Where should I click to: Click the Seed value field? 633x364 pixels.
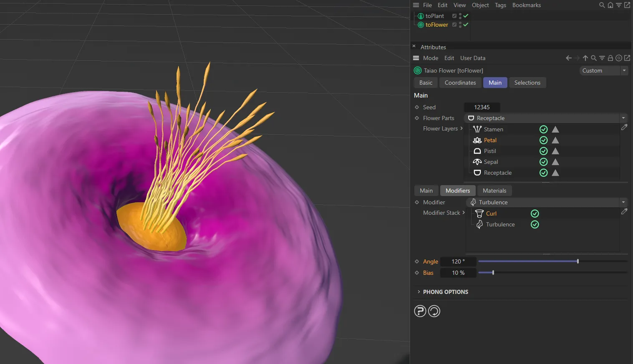482,107
